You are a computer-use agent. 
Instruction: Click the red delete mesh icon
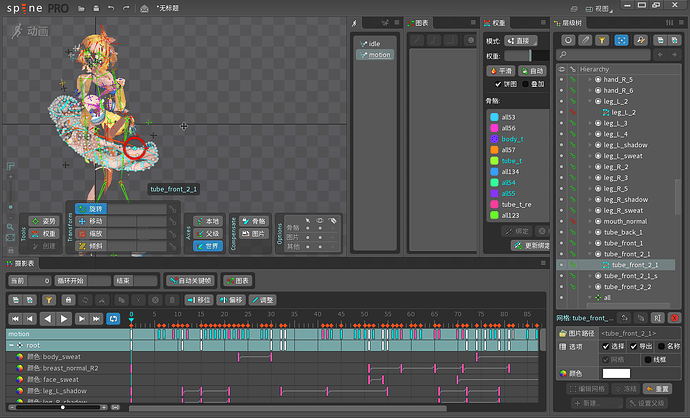674,318
